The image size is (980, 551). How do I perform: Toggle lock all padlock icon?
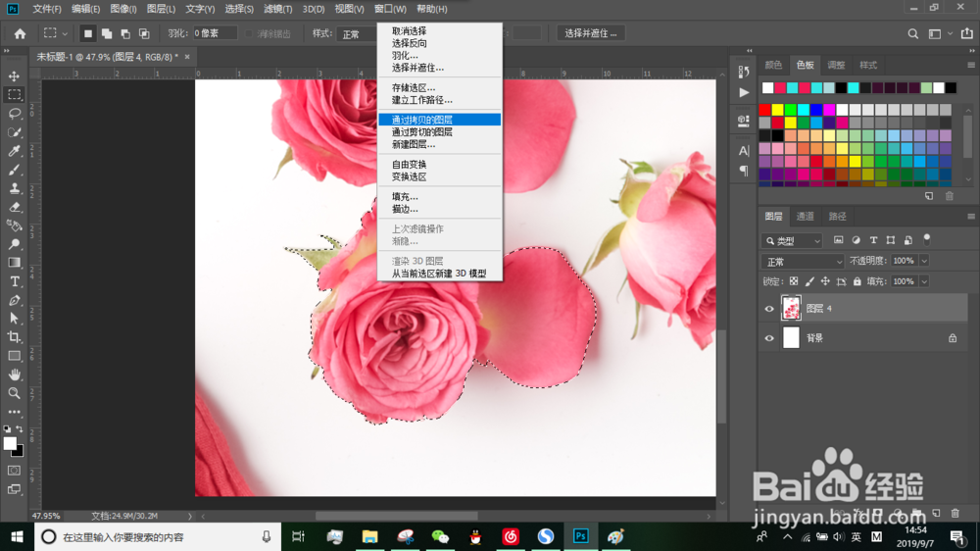[x=857, y=281]
